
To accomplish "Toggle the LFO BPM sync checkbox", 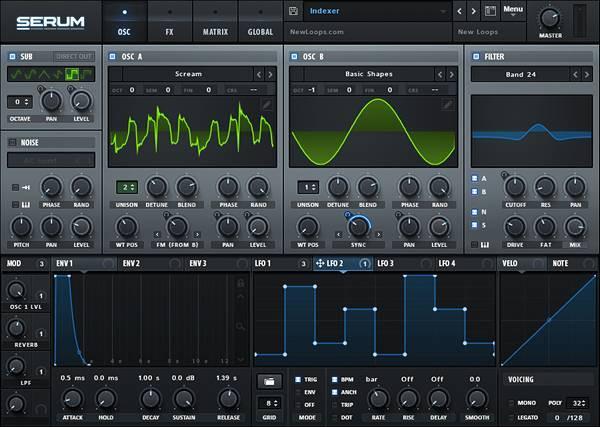I will point(334,380).
